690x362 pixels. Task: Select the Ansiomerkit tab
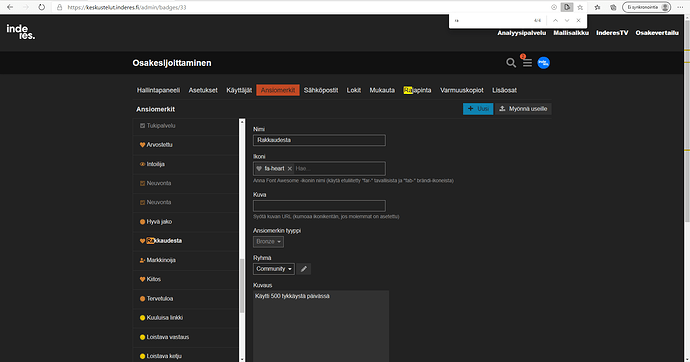pos(278,90)
